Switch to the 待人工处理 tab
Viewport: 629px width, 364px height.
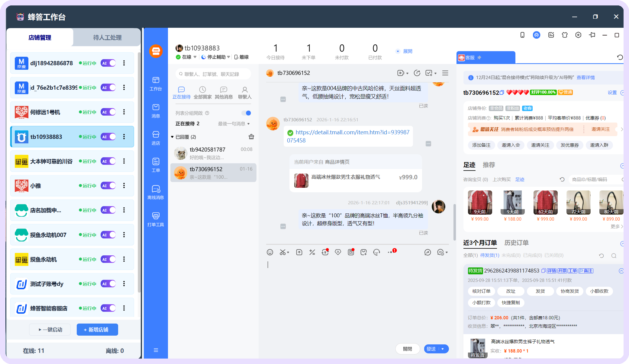[107, 37]
